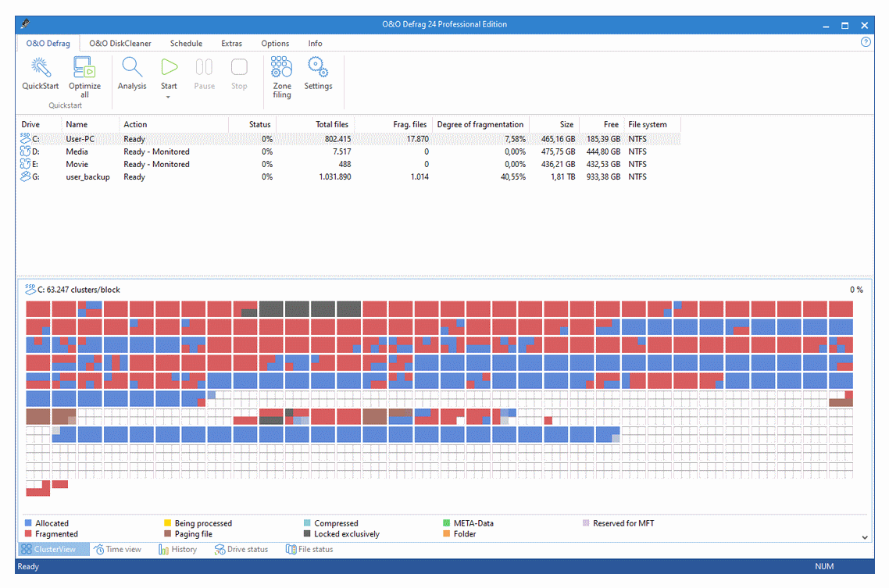The width and height of the screenshot is (889, 588).
Task: Sort by the Action column header
Action: [x=174, y=124]
